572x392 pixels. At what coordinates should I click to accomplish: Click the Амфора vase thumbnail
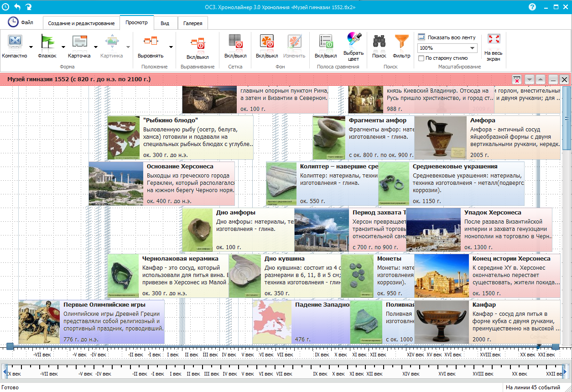coord(441,137)
